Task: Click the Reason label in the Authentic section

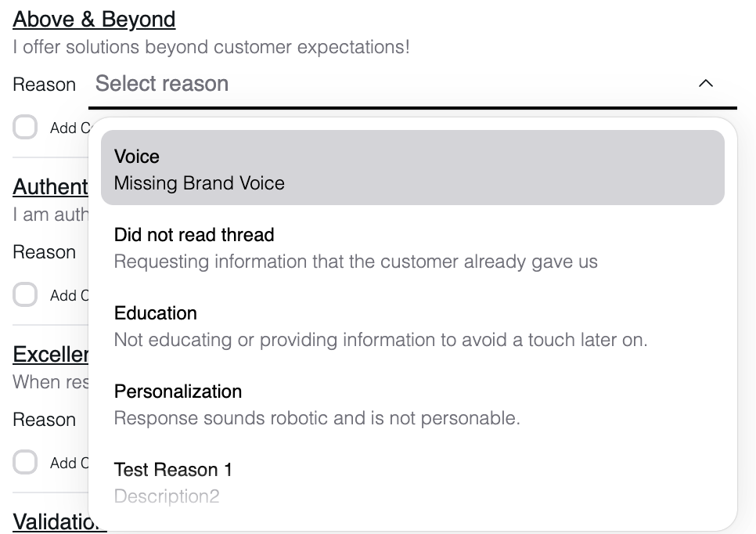Action: coord(44,252)
